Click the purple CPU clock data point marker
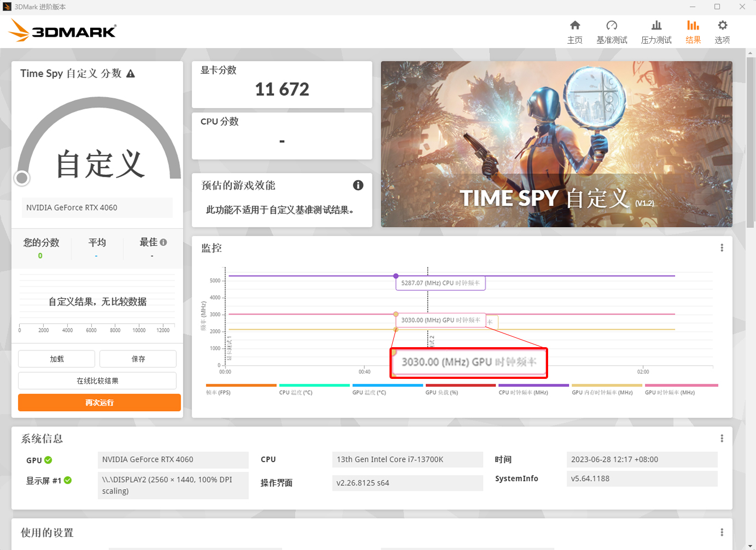 (x=396, y=276)
